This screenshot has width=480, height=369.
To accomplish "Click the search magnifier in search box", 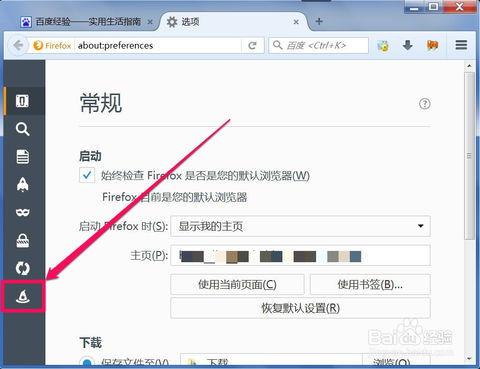I will pyautogui.click(x=277, y=45).
